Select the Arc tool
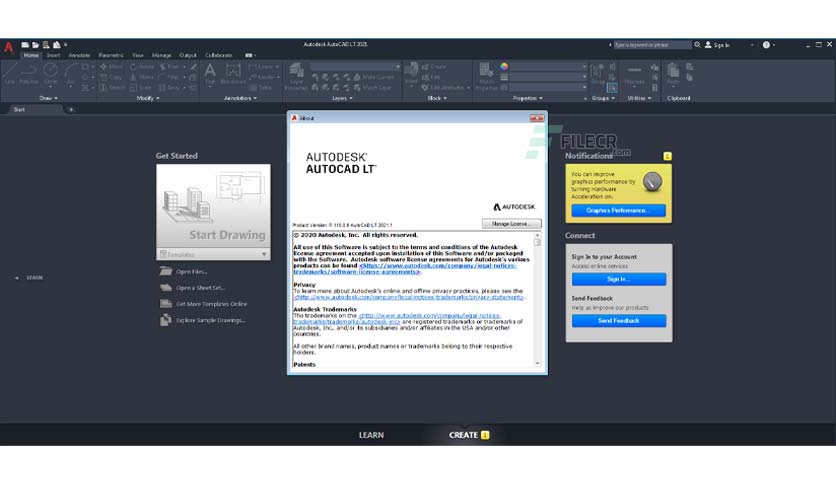Screen dimensions: 836x484 (x=70, y=74)
